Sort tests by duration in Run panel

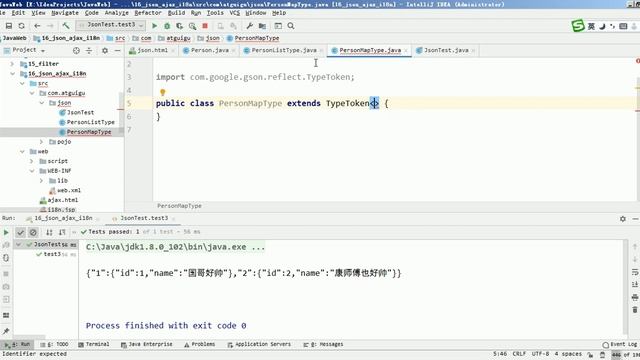click(62, 232)
